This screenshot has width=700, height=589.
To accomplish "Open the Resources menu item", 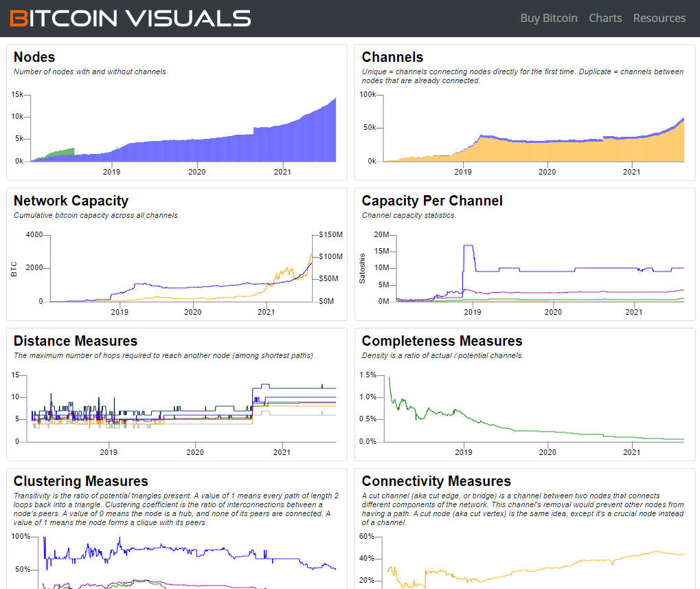I will click(x=659, y=19).
